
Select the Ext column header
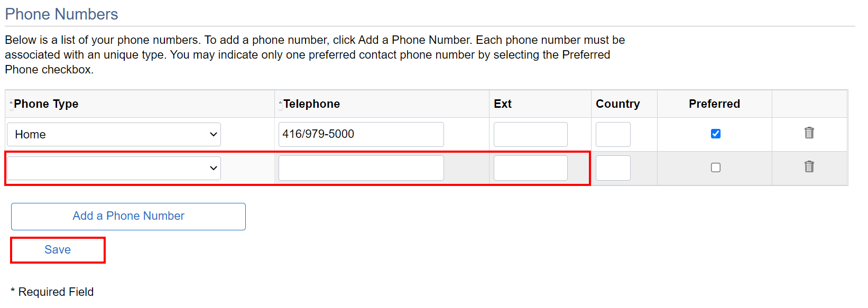click(x=502, y=104)
